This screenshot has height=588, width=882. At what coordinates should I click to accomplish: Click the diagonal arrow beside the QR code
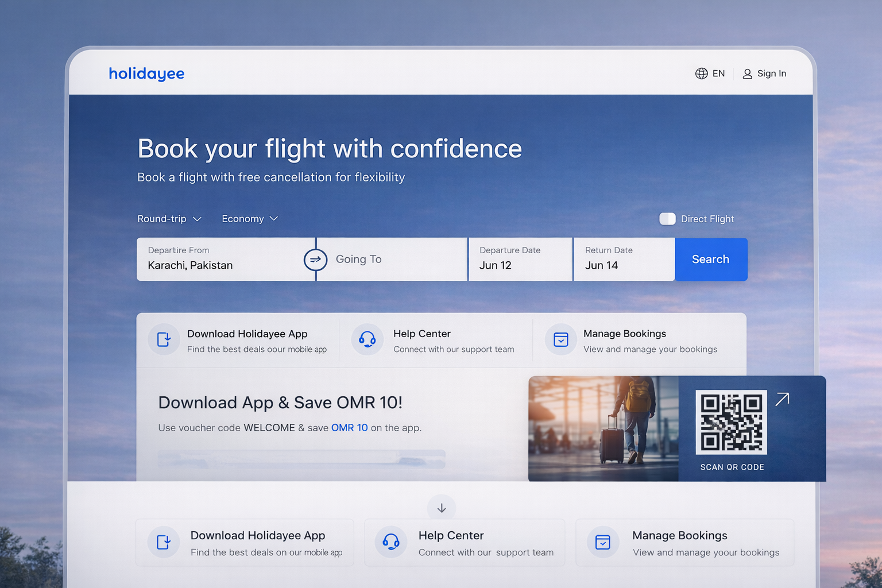782,399
